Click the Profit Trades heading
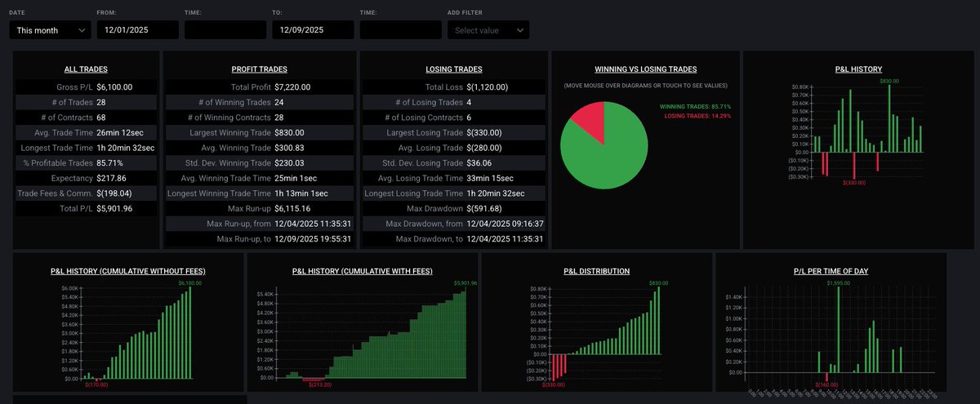 coord(259,69)
